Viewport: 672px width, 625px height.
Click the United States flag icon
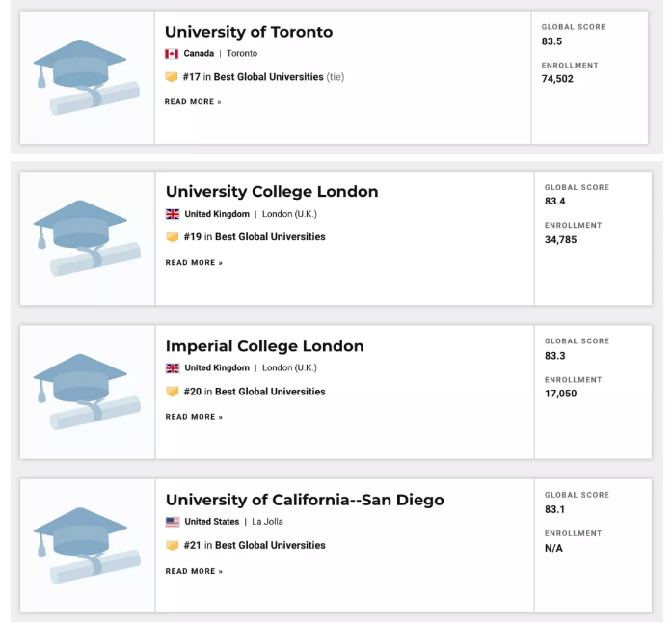coord(173,522)
